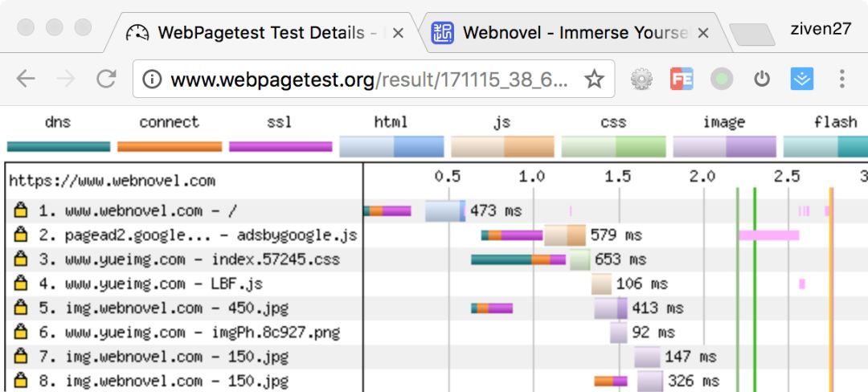This screenshot has width=868, height=392.
Task: Click the green circle extension icon
Action: [x=722, y=79]
